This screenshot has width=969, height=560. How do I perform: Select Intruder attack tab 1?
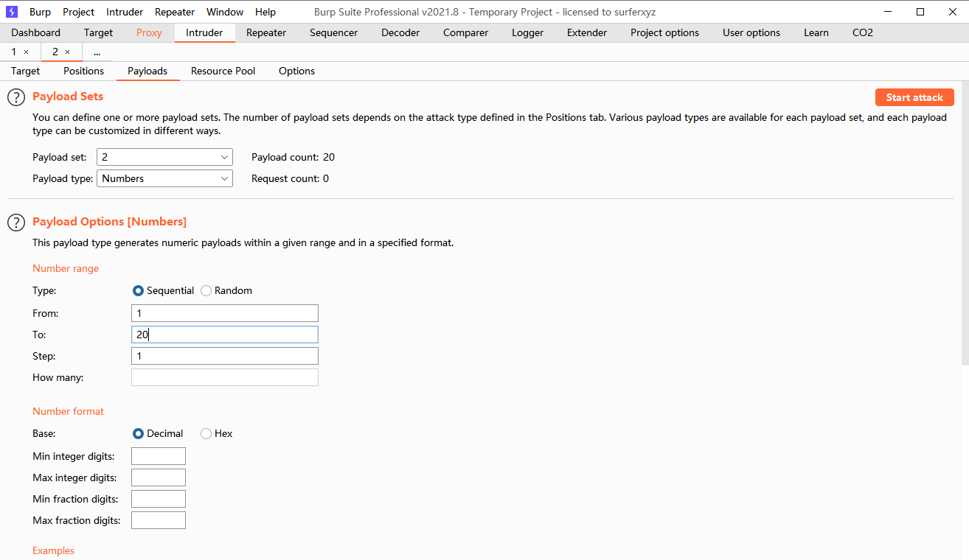(14, 52)
